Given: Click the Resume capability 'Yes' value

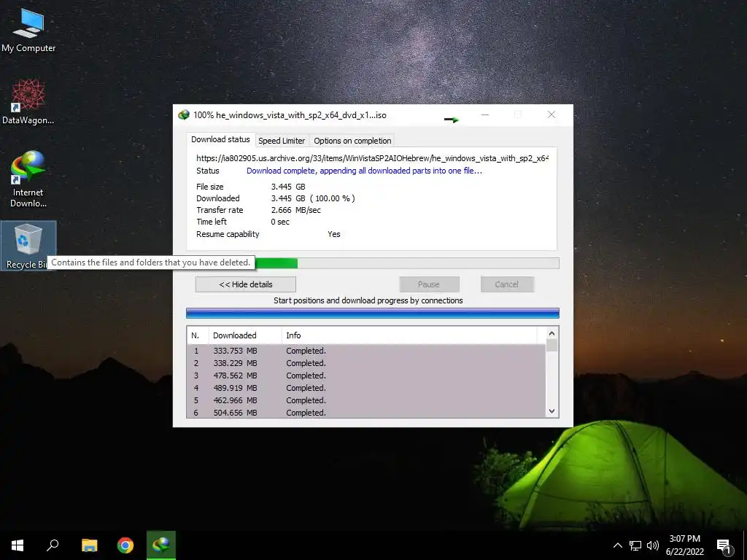Looking at the screenshot, I should [x=334, y=234].
